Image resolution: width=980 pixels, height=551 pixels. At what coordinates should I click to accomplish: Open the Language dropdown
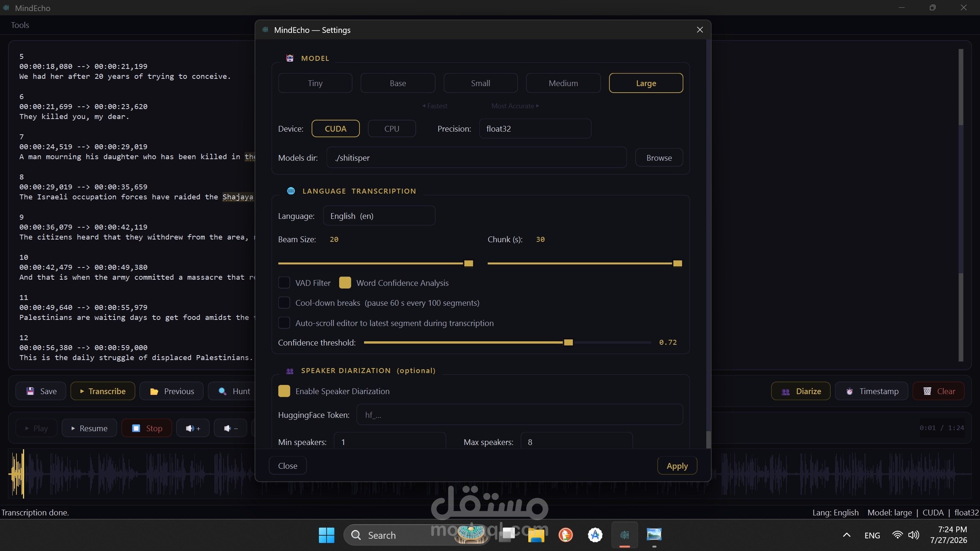379,216
